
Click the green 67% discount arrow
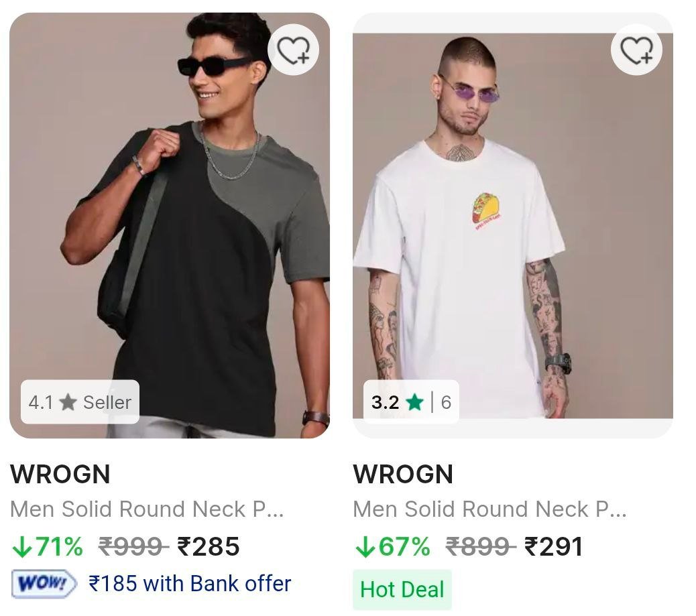365,547
